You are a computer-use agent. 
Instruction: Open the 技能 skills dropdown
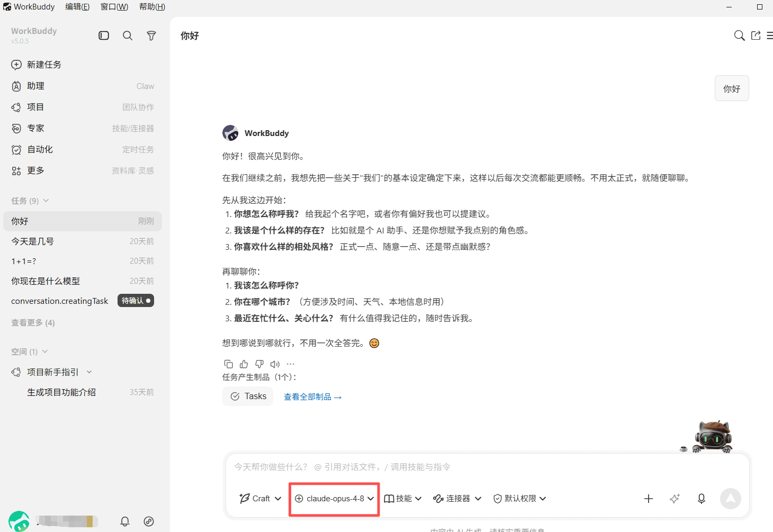click(403, 499)
